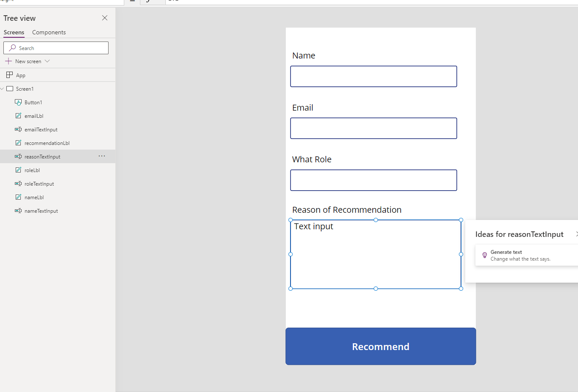
Task: Click the lightbulb icon beside Generate text
Action: 485,255
